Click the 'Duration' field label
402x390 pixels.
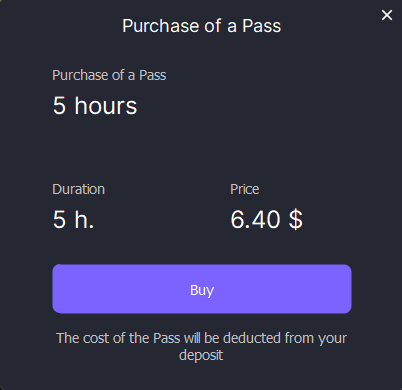[x=79, y=189]
